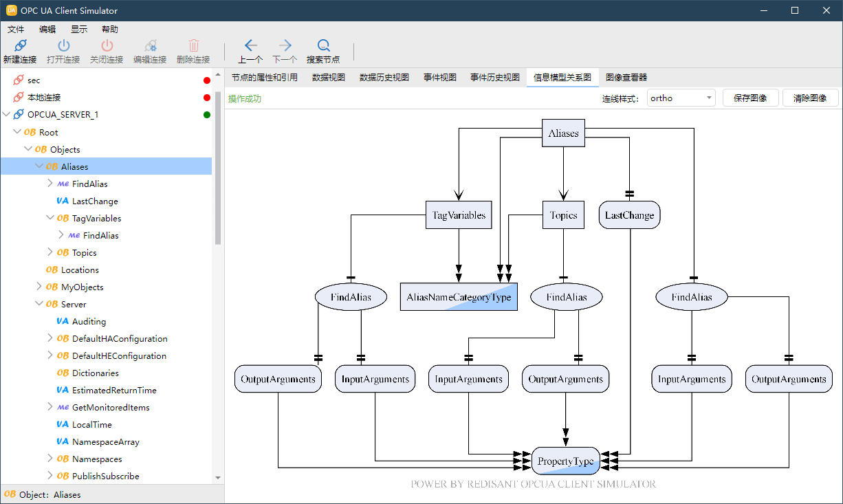This screenshot has height=504, width=843.
Task: Click the 关闭连接 power icon
Action: click(107, 46)
